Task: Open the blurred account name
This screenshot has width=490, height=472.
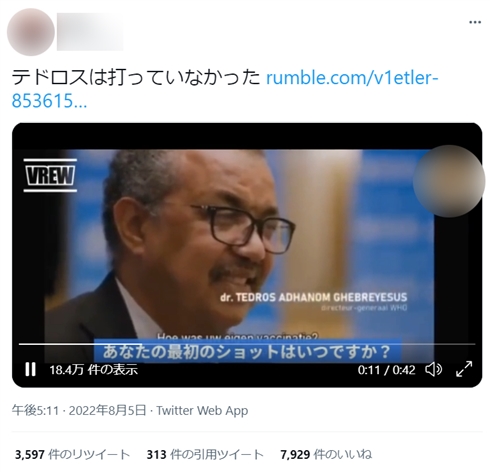Action: pos(90,32)
